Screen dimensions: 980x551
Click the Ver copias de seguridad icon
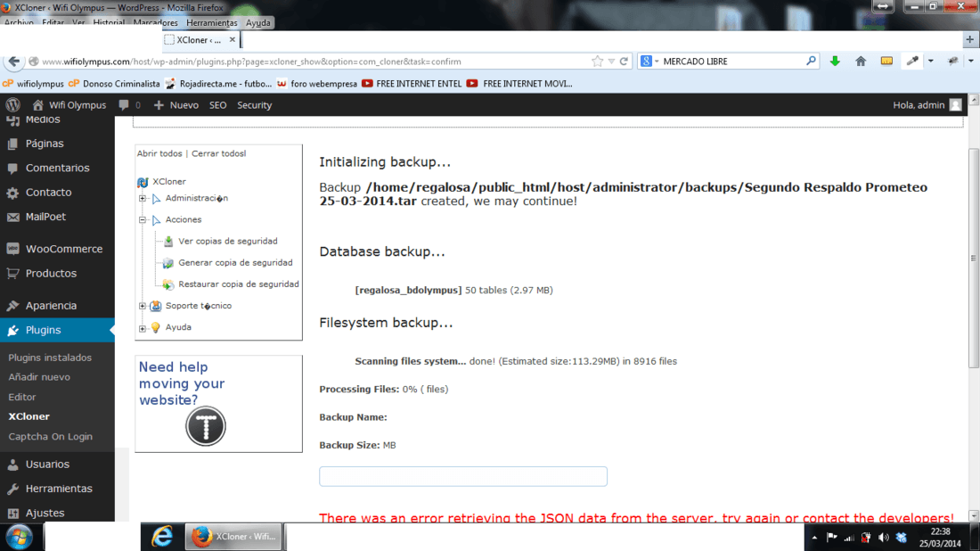[x=168, y=242]
